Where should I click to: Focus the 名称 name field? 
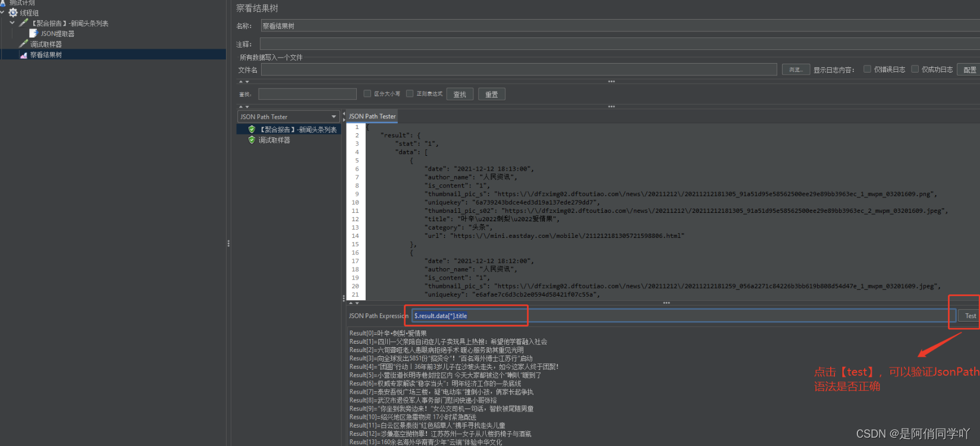click(x=620, y=26)
